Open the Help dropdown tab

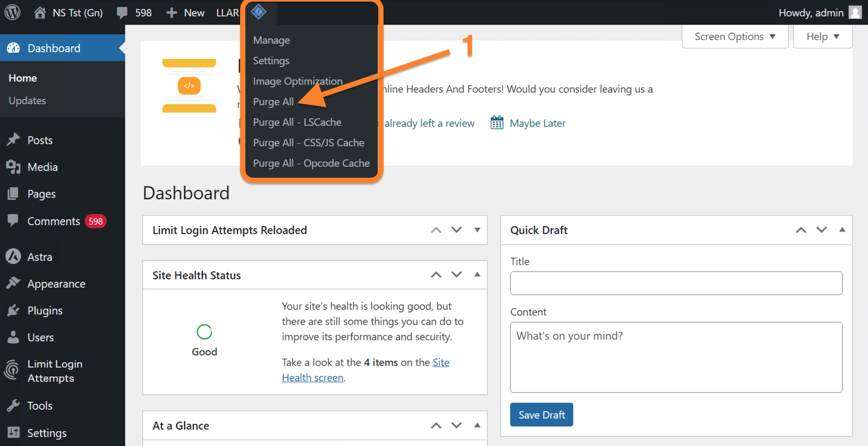click(x=823, y=36)
